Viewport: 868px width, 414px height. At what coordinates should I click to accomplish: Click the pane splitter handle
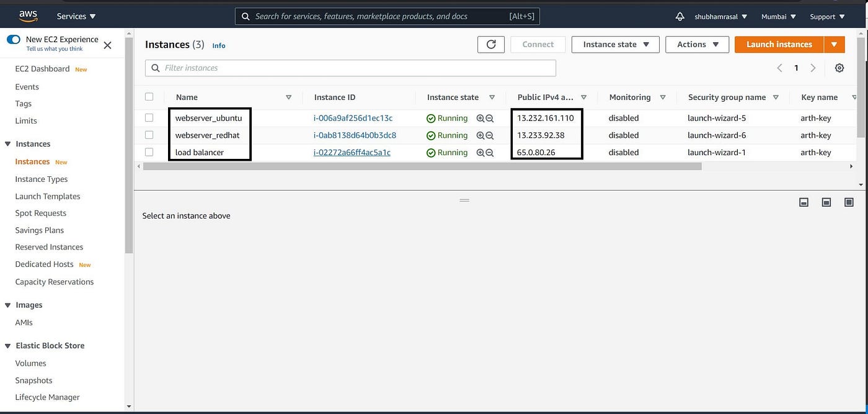coord(464,200)
